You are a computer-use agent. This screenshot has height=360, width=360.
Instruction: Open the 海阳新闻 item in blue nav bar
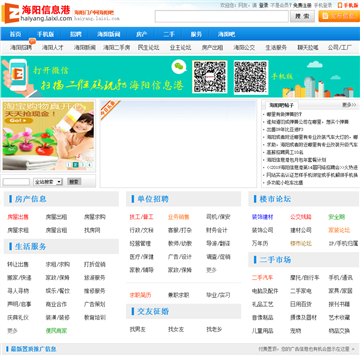point(109,34)
